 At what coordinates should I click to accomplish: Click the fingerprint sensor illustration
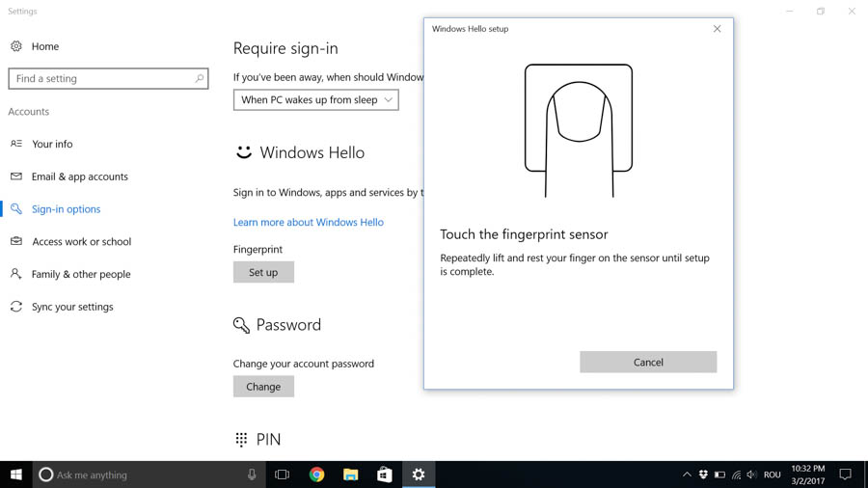579,130
